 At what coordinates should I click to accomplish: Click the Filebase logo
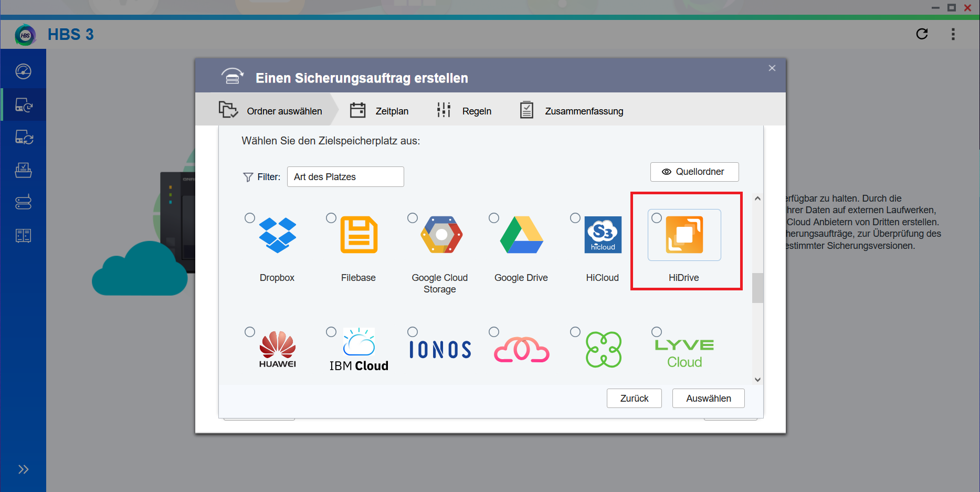359,235
